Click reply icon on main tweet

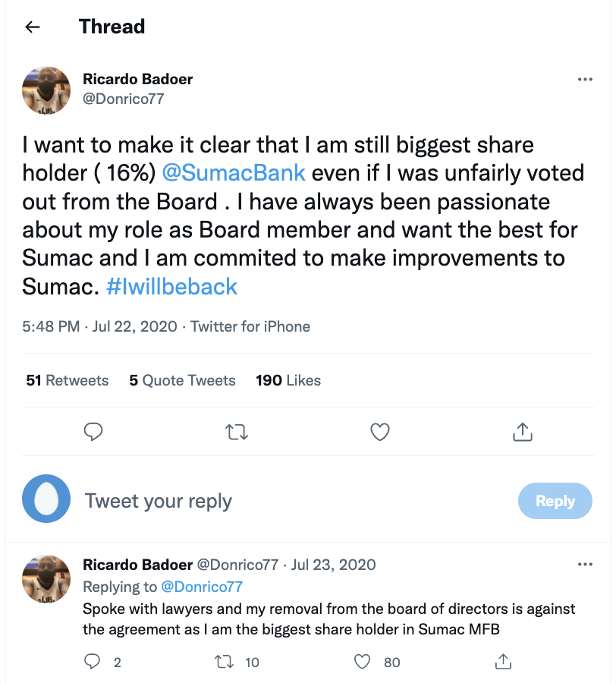pyautogui.click(x=93, y=432)
